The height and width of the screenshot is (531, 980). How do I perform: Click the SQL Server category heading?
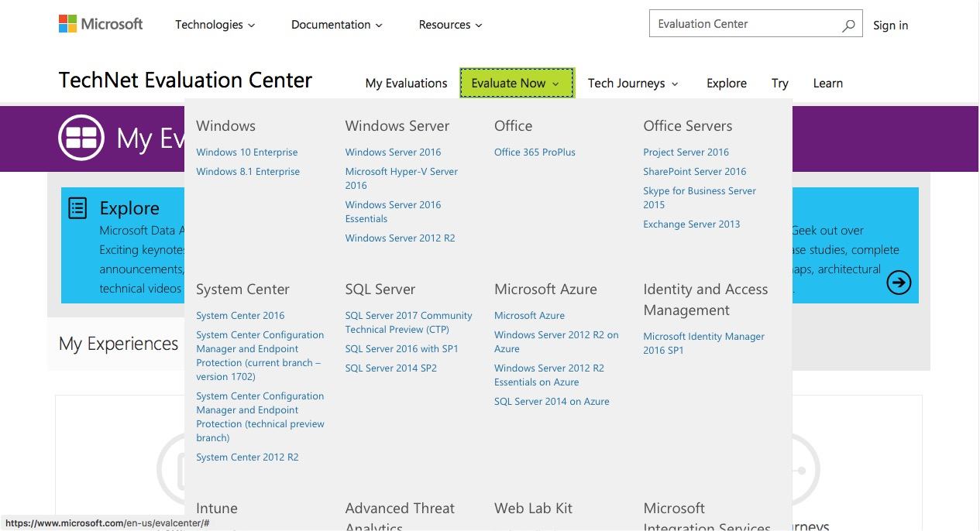tap(380, 289)
